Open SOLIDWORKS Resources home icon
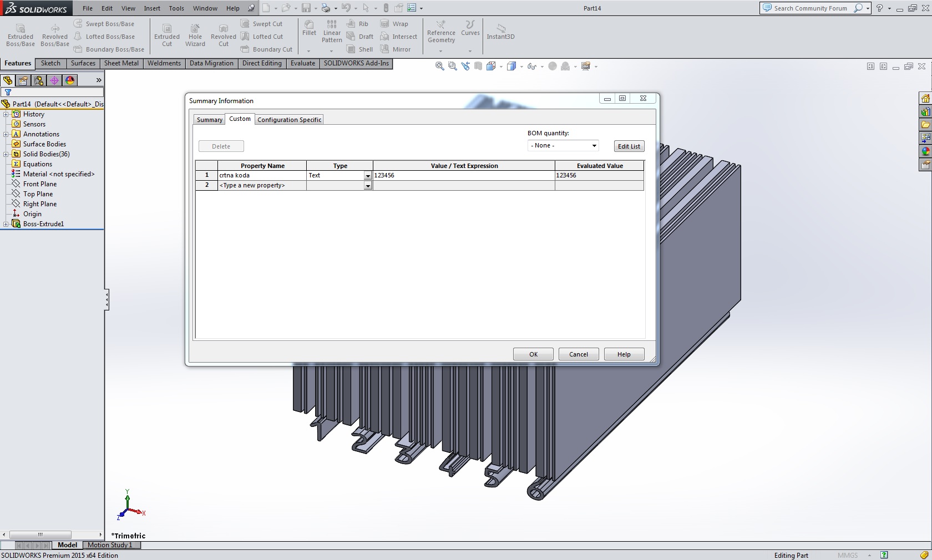This screenshot has width=932, height=560. pos(925,99)
